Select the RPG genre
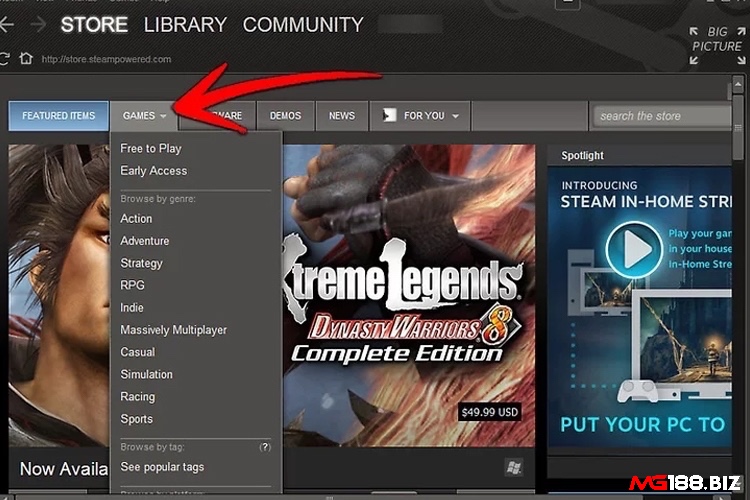750x500 pixels. [x=132, y=285]
